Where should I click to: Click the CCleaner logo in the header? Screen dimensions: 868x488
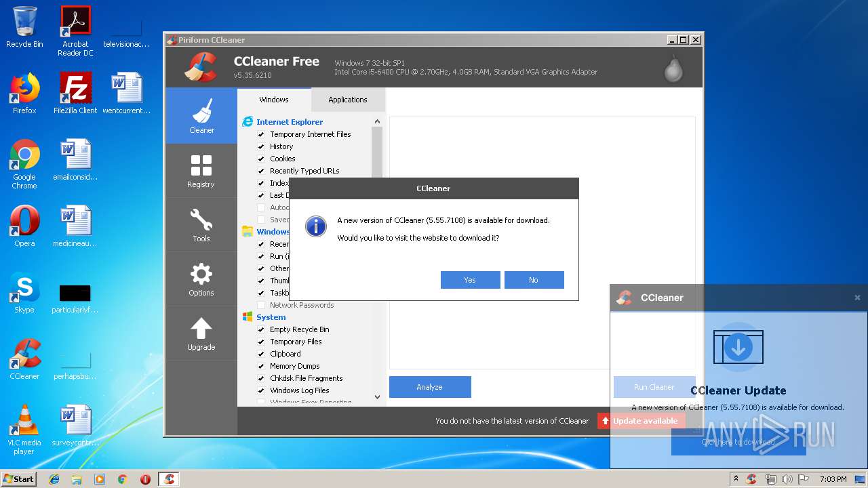201,67
